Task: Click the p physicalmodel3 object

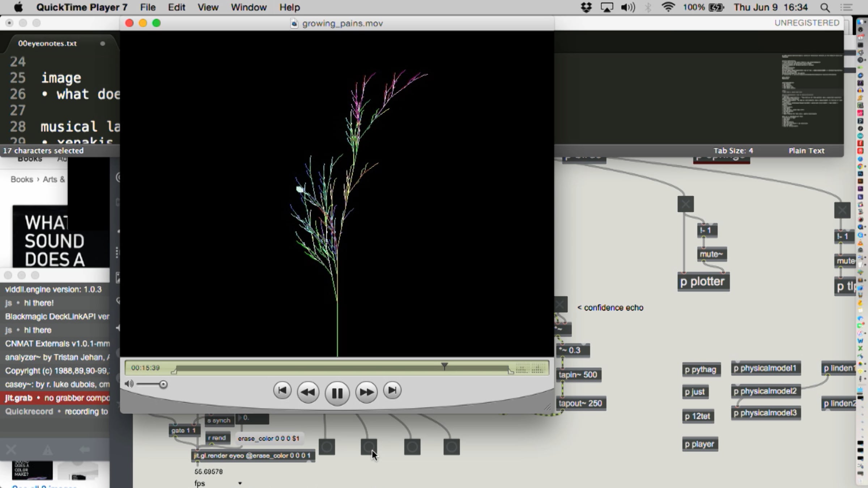Action: (x=766, y=413)
